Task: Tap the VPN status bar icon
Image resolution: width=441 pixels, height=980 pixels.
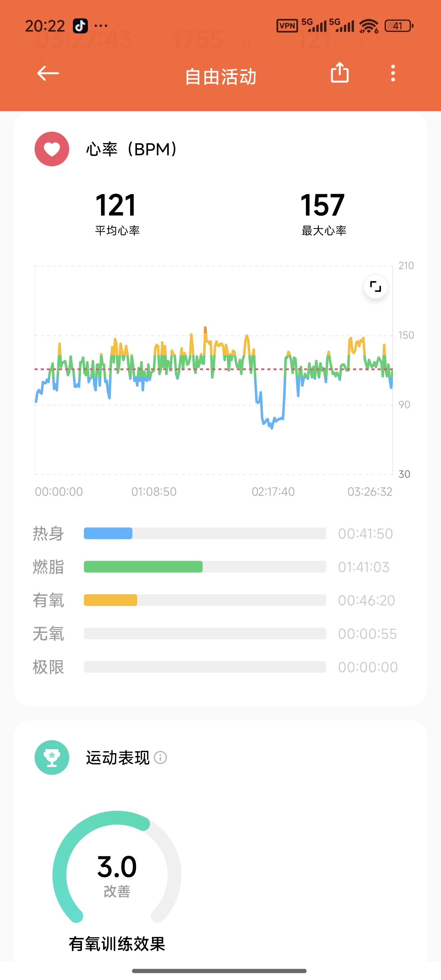Action: (287, 26)
